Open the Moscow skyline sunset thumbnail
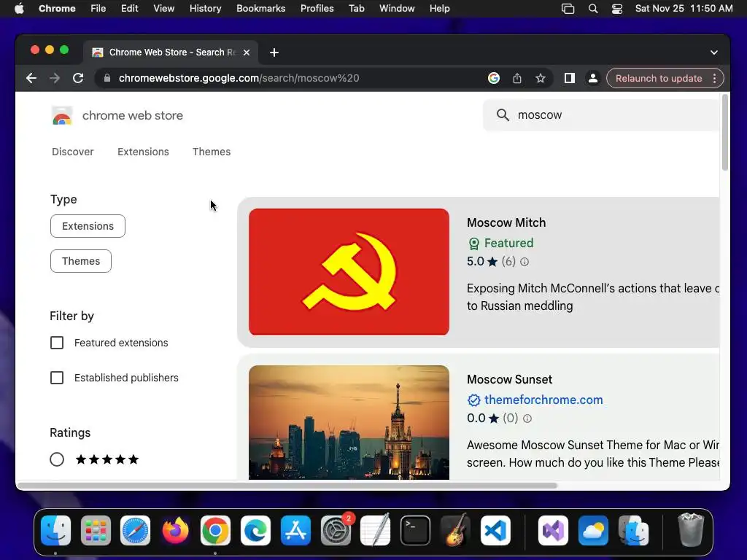 349,422
